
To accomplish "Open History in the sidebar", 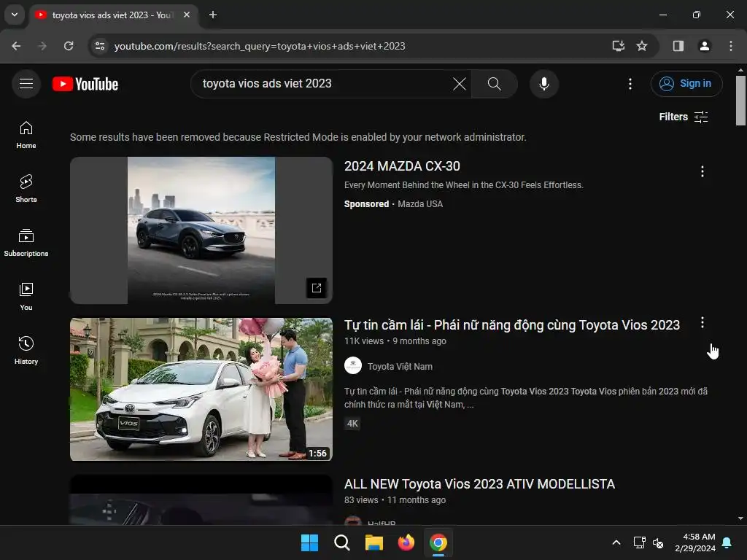I will [x=26, y=350].
